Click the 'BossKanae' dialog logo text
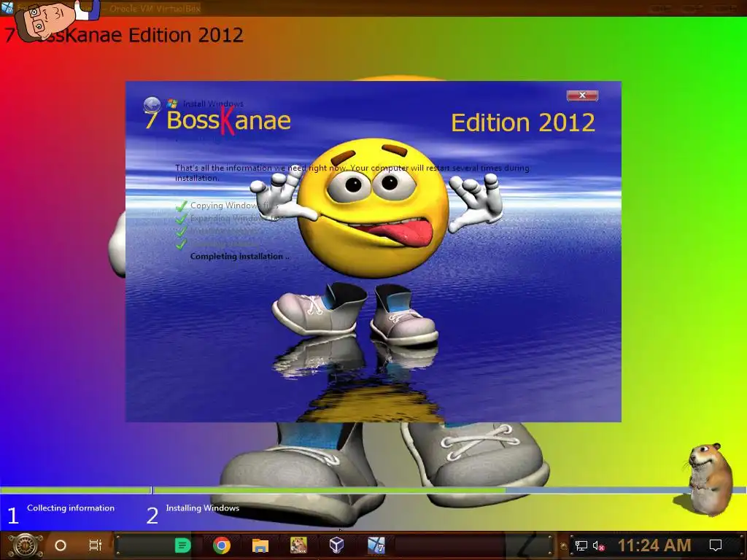The width and height of the screenshot is (747, 560). pos(228,120)
